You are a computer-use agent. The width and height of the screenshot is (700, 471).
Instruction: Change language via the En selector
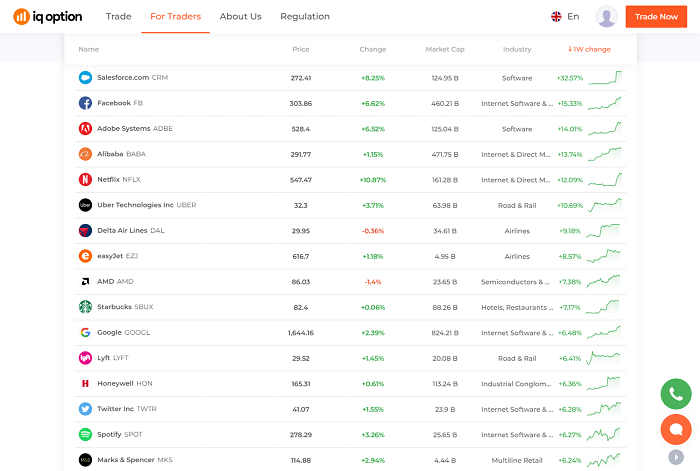click(565, 17)
